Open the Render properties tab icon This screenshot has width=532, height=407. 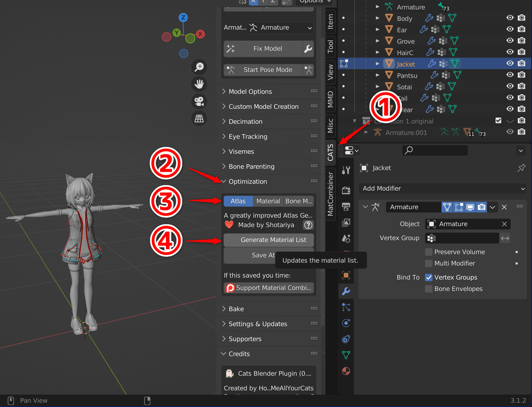tap(346, 190)
